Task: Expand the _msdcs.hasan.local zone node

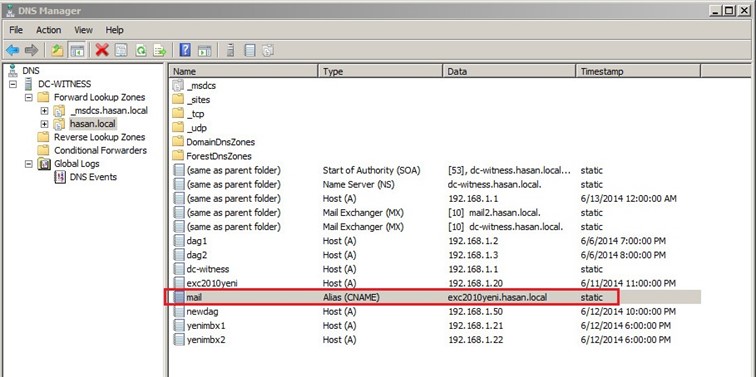Action: 44,110
